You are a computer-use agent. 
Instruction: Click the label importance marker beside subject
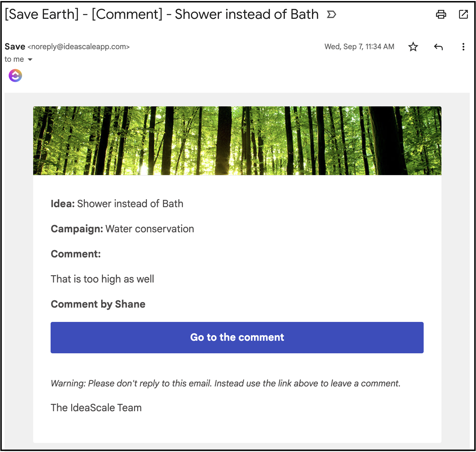coord(332,14)
